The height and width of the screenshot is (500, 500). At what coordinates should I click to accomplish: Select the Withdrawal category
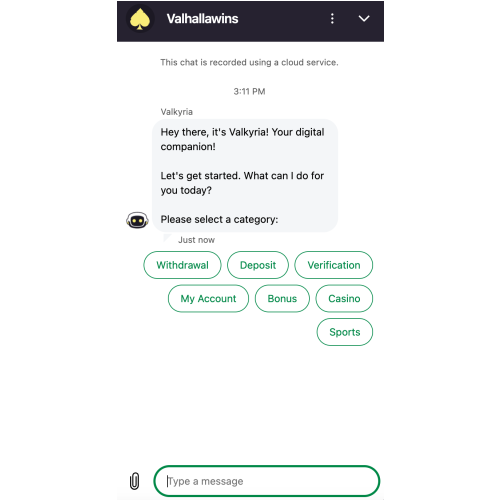182,265
